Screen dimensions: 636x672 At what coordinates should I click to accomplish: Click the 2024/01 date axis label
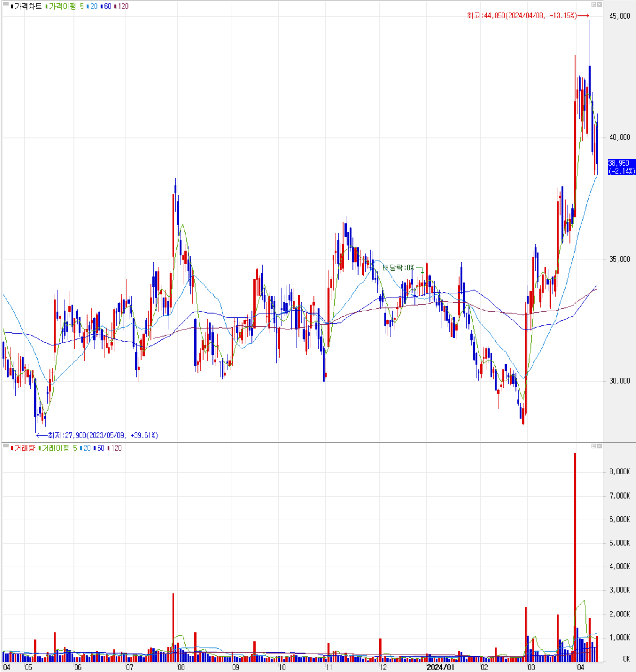[440, 667]
